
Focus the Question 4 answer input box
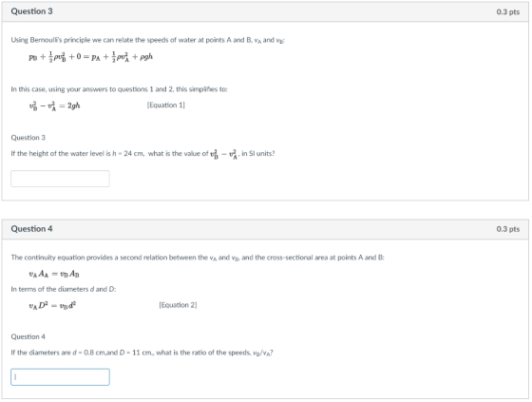click(x=60, y=377)
